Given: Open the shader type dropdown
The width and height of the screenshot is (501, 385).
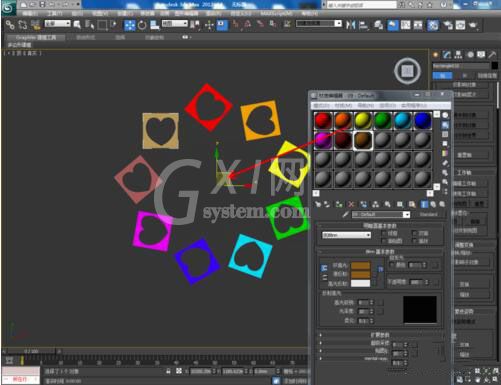Looking at the screenshot, I should (346, 235).
